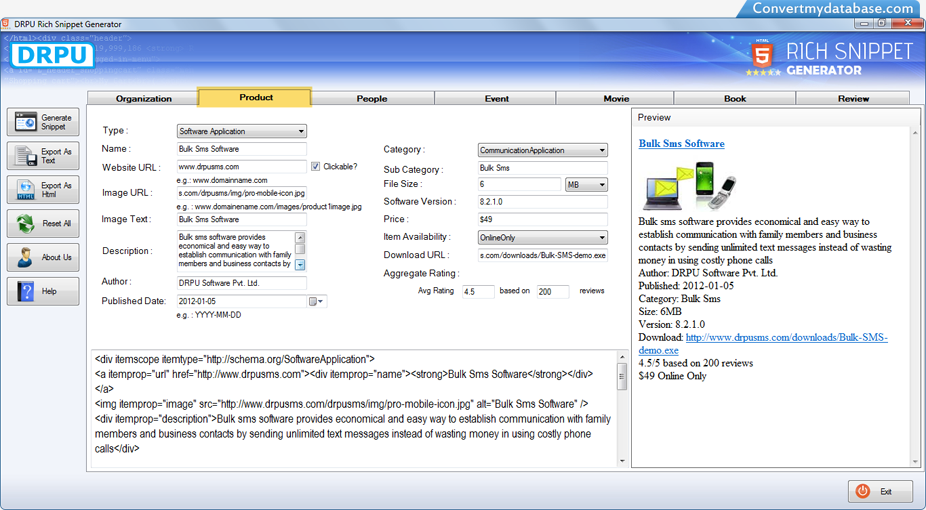Open Help question mark icon

[x=25, y=292]
